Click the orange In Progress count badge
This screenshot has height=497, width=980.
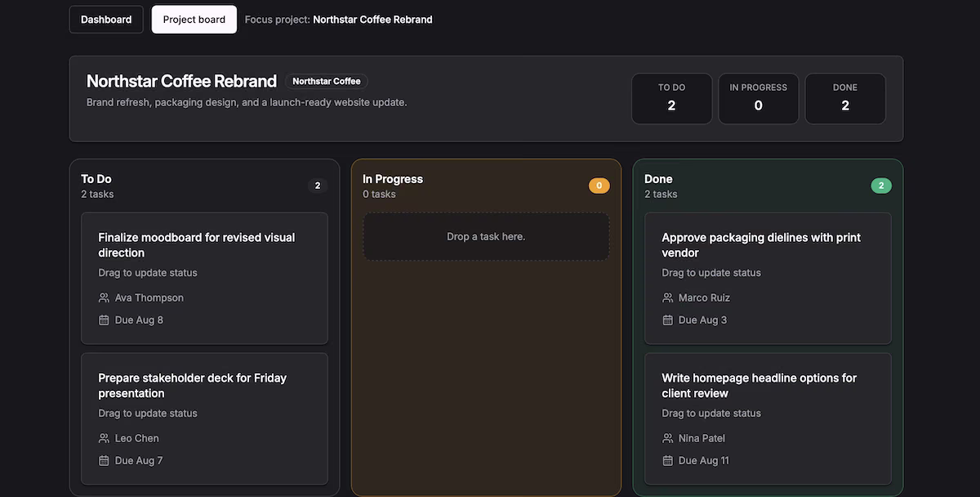point(599,186)
